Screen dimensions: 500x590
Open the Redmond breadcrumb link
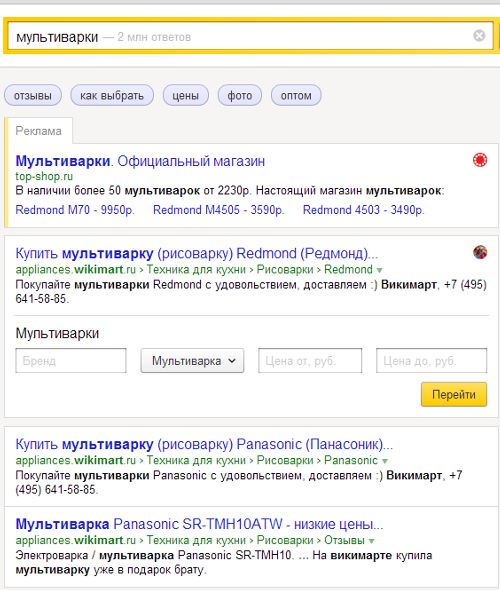348,270
